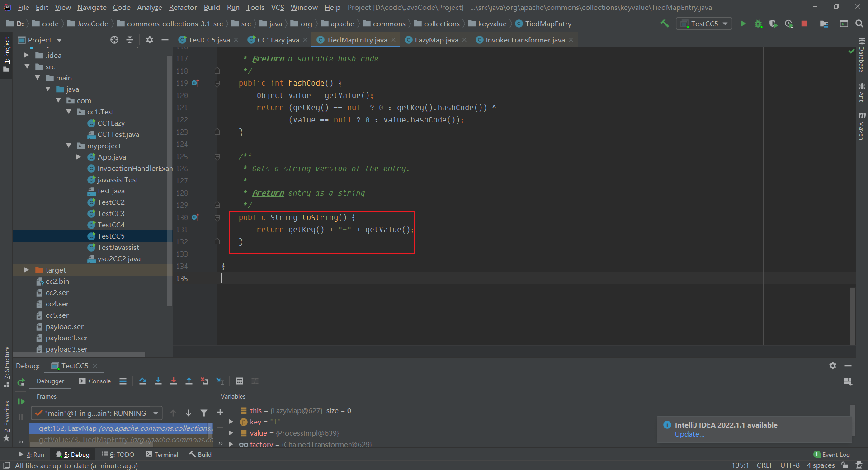Image resolution: width=868 pixels, height=470 pixels.
Task: Open TestCC5 run configuration dropdown
Action: click(x=704, y=23)
